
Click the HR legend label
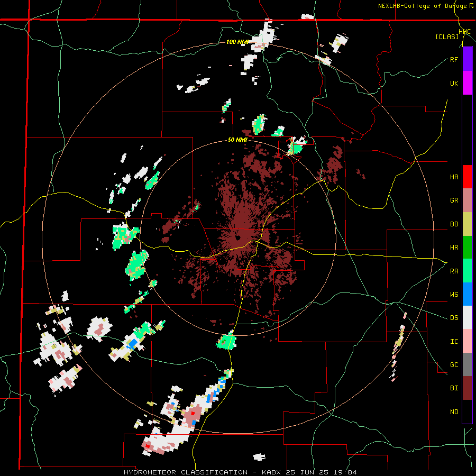[x=454, y=248]
